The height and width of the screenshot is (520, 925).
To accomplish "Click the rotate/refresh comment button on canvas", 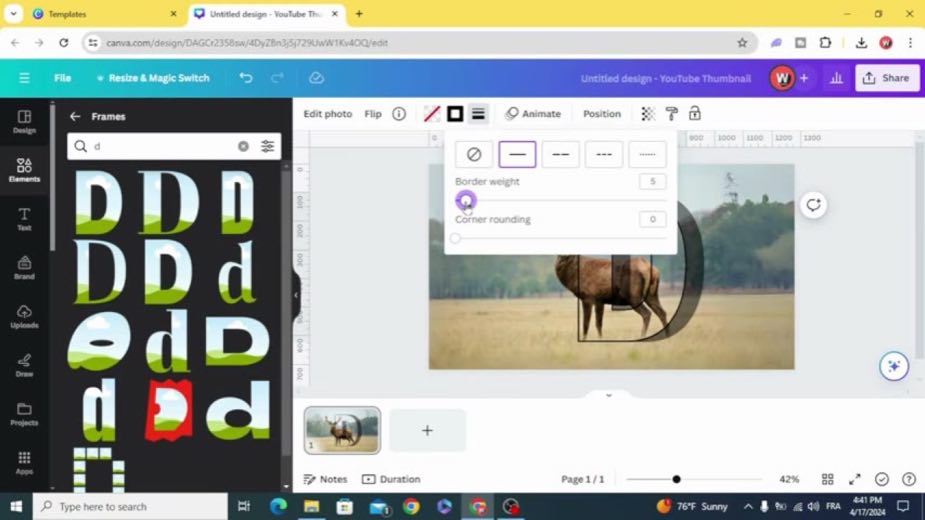I will click(x=814, y=205).
